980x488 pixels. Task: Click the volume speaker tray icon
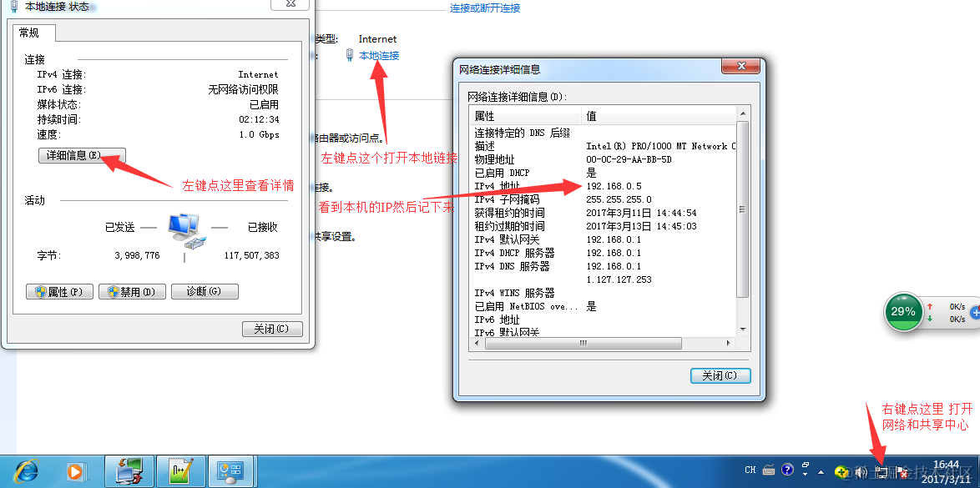(861, 472)
